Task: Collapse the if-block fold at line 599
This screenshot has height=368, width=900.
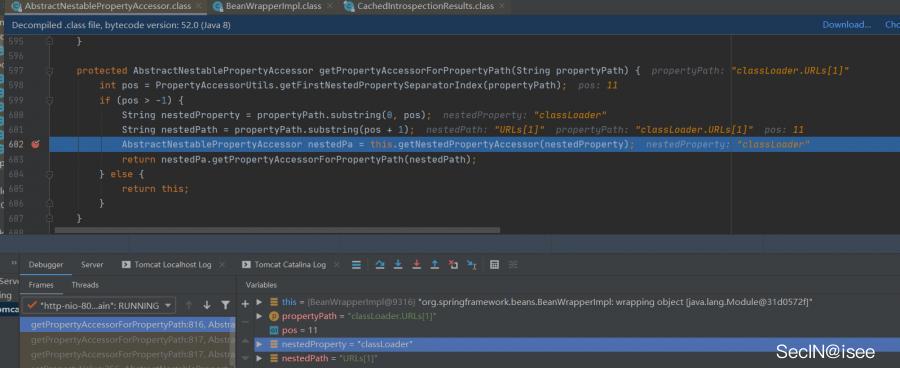Action: point(49,100)
